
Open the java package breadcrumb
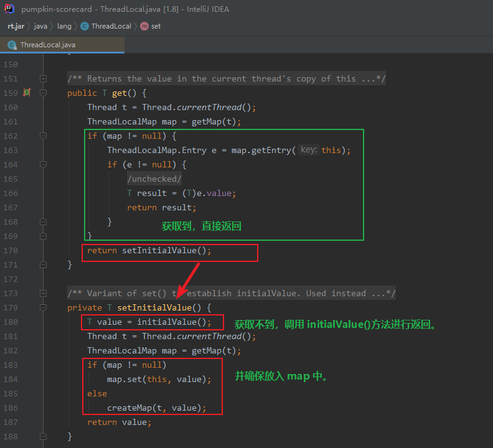[40, 26]
